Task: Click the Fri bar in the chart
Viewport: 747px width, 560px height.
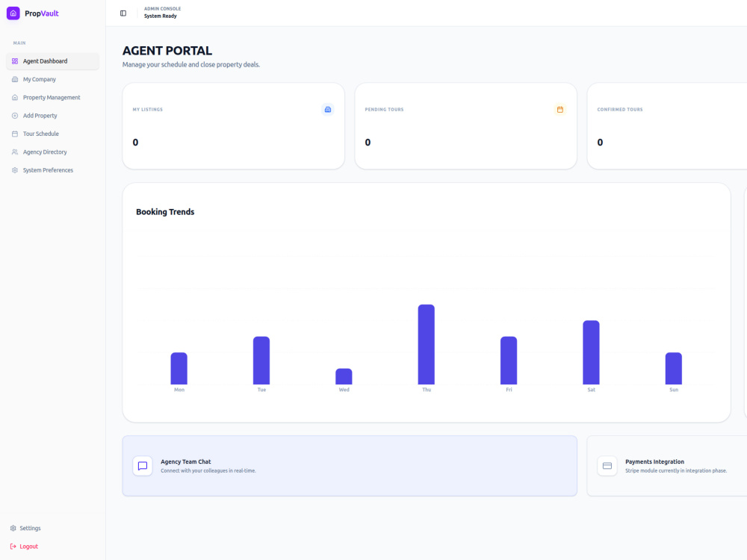Action: (x=509, y=361)
